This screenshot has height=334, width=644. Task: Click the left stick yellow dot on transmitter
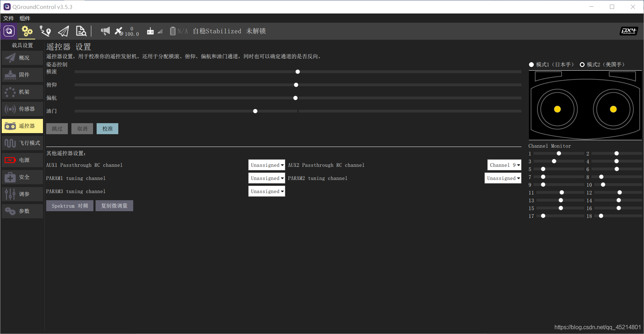[557, 109]
